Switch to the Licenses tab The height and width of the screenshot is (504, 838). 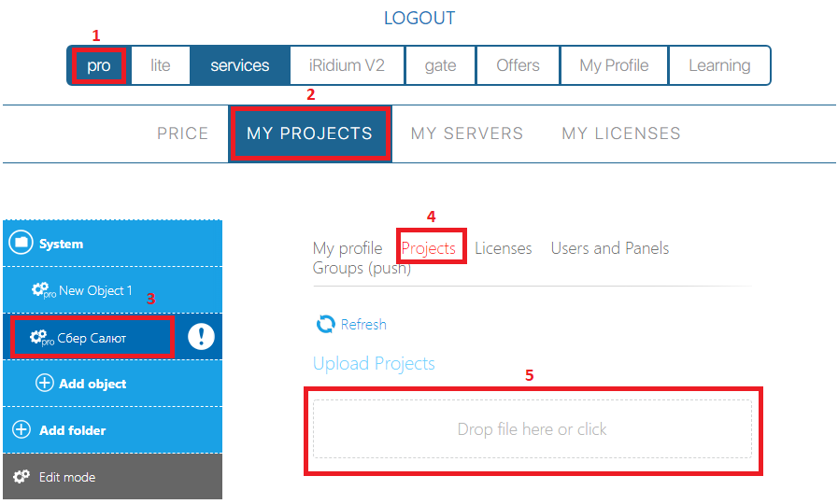point(503,248)
